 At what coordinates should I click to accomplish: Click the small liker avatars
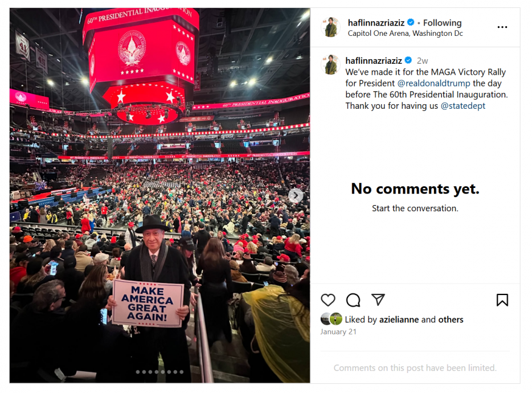pyautogui.click(x=331, y=320)
